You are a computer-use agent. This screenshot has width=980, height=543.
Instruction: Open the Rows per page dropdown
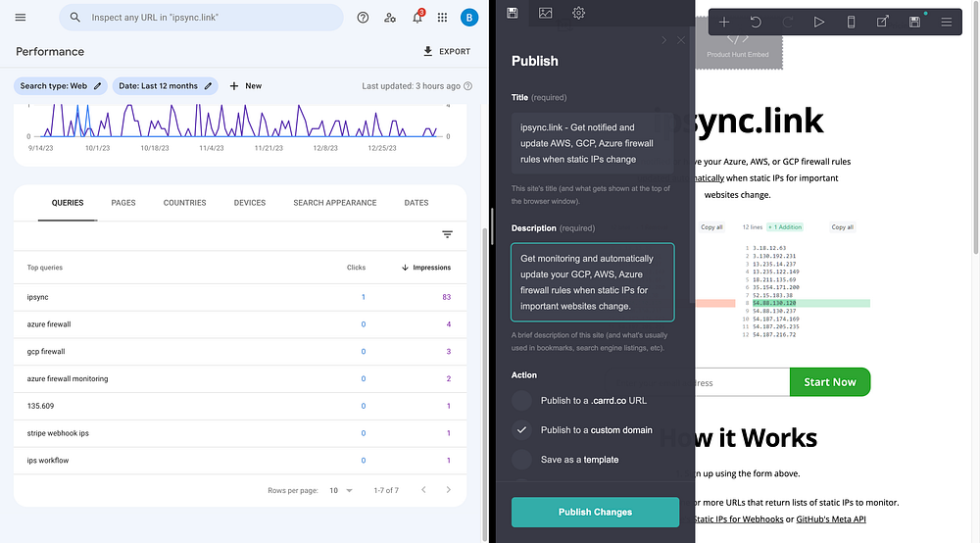(341, 490)
